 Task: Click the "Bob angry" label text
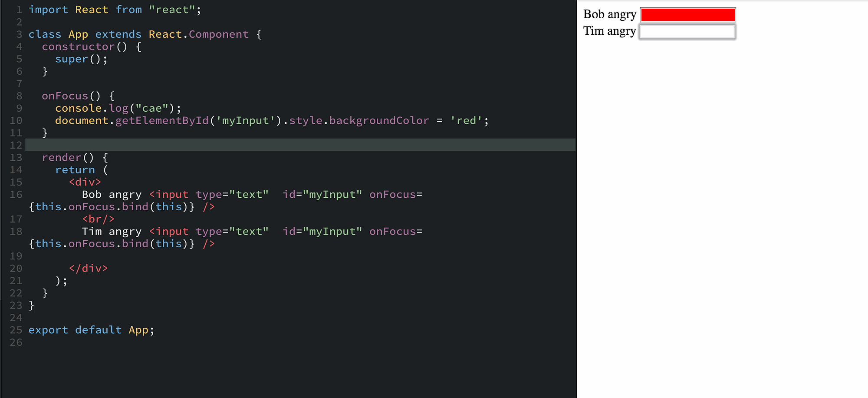609,14
